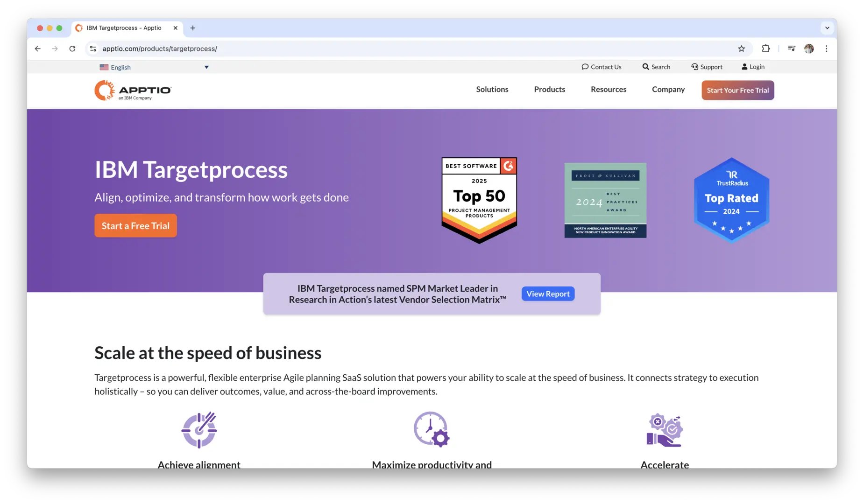View the SPM Market Leader report
The image size is (864, 504).
(x=547, y=294)
